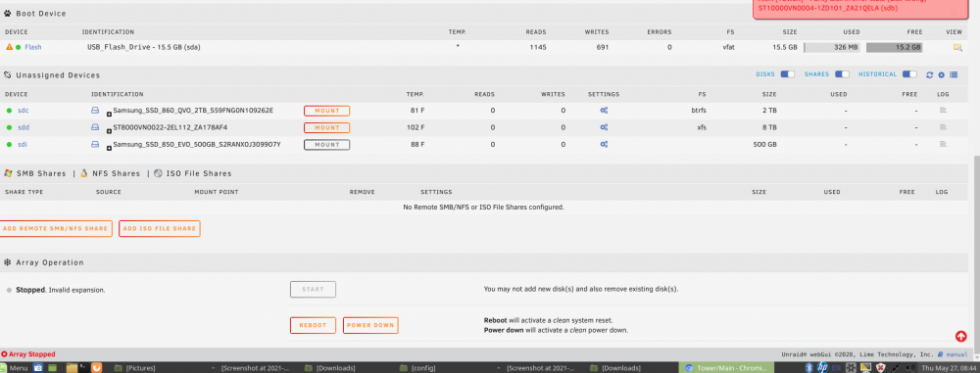This screenshot has height=373, width=980.
Task: Click the ISO File Shares heading
Action: coord(199,173)
